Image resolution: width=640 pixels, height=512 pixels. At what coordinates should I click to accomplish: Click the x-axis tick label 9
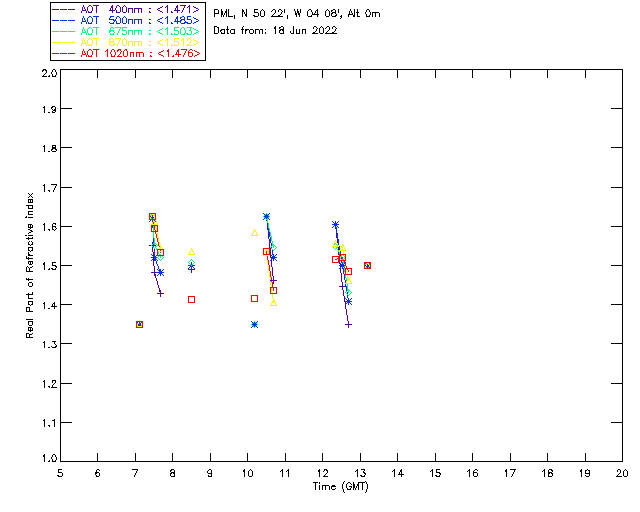pyautogui.click(x=210, y=474)
